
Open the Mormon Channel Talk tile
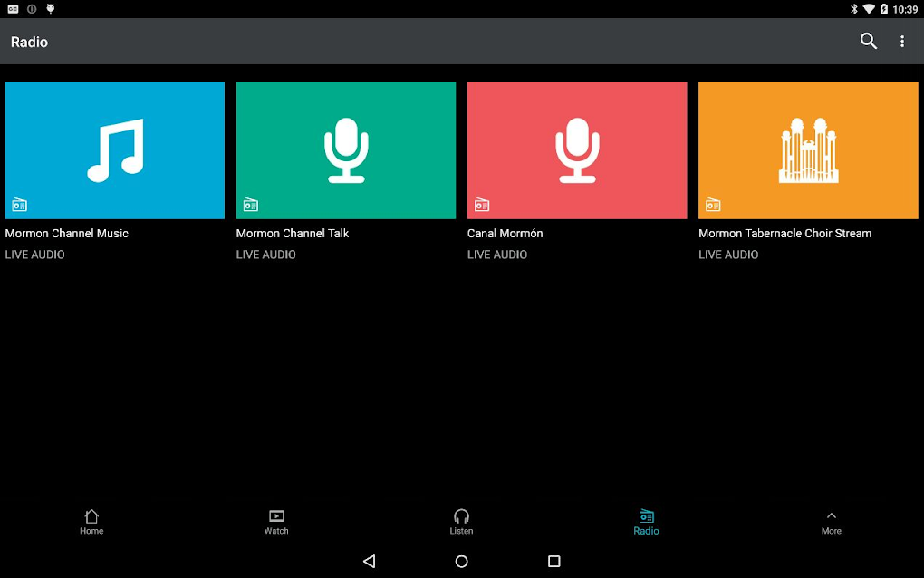[x=346, y=150]
